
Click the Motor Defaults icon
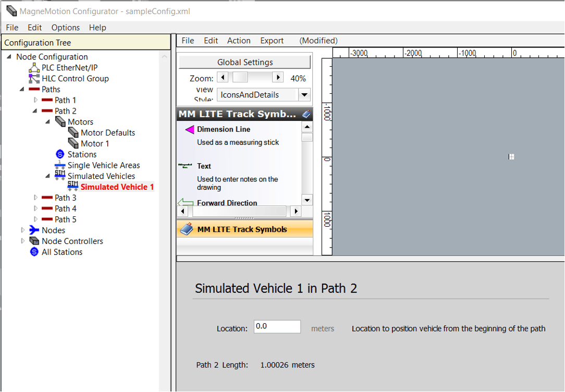pyautogui.click(x=73, y=132)
